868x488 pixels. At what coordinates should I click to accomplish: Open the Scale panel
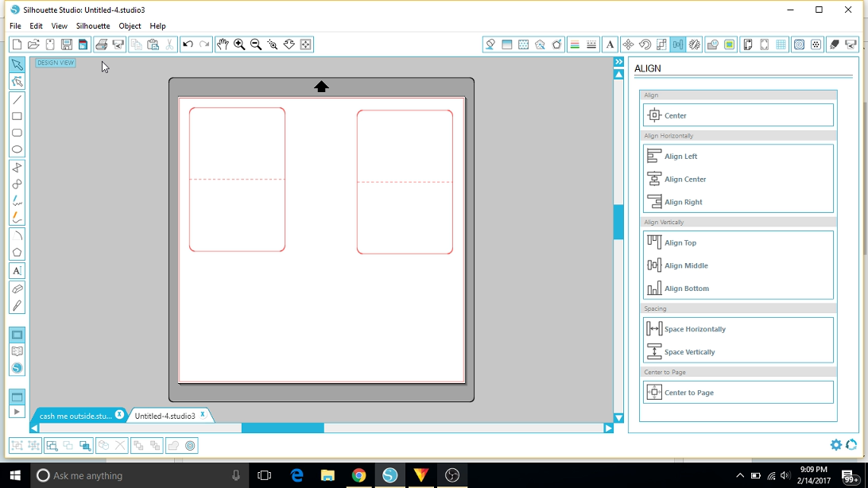661,45
